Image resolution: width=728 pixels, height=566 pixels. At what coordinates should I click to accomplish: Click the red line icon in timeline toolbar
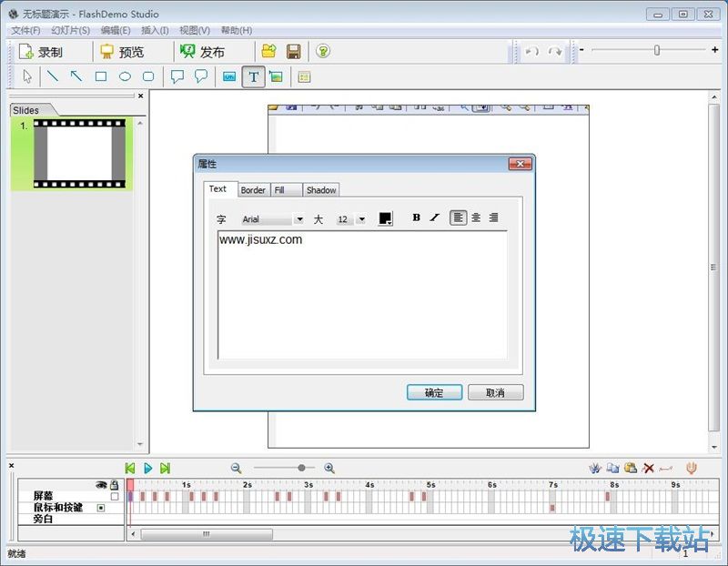point(666,469)
